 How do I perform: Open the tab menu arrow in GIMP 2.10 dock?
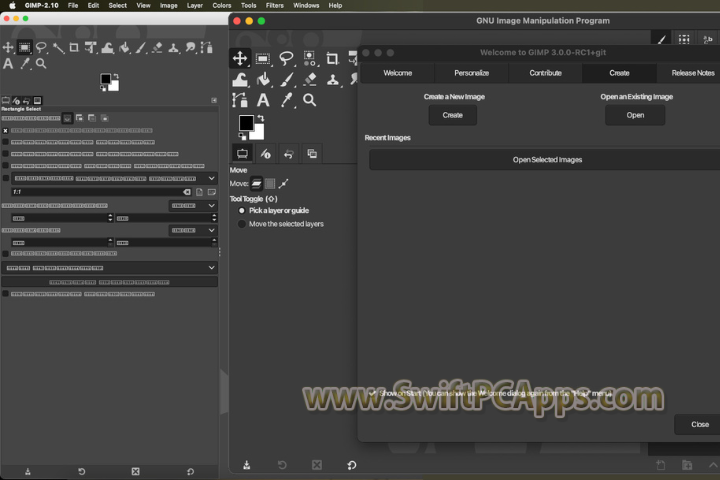pos(214,100)
